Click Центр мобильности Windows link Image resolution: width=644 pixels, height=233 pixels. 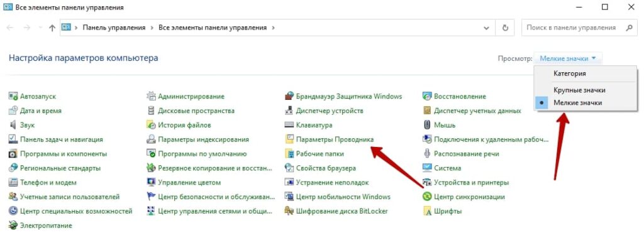[x=343, y=197]
